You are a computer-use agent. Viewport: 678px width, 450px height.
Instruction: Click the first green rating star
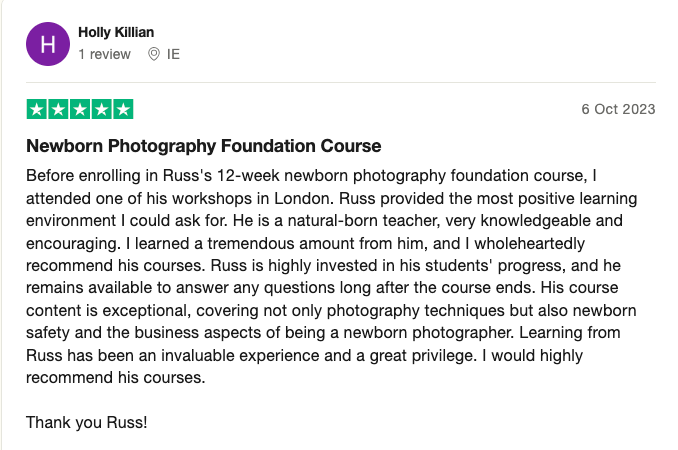coord(37,109)
